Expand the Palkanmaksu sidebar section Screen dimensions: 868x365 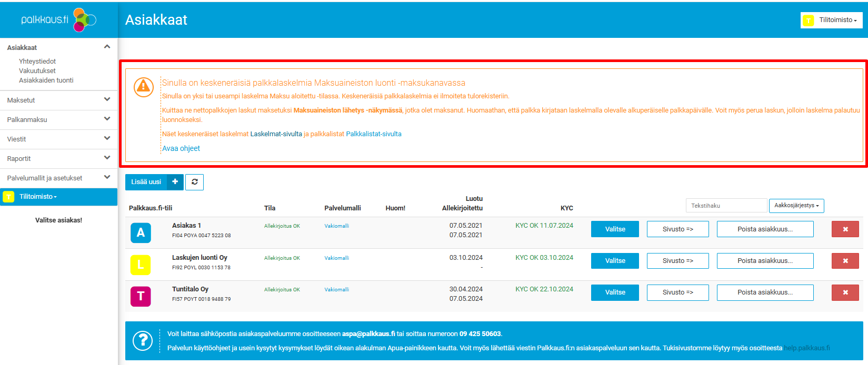[x=107, y=119]
